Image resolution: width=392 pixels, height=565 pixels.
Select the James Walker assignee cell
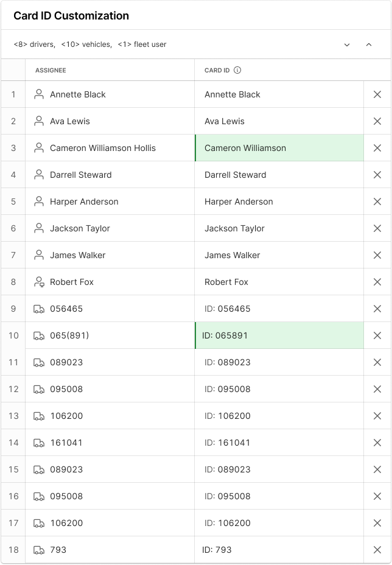[110, 255]
